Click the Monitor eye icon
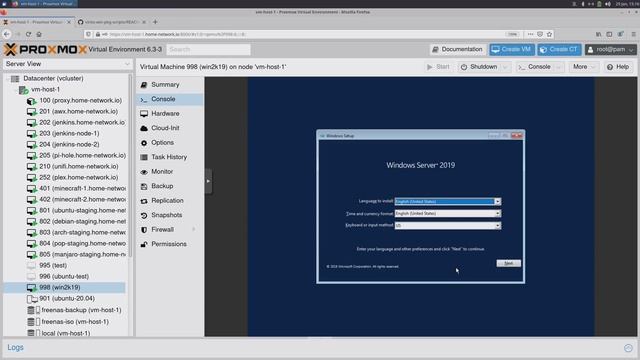This screenshot has height=360, width=640. click(x=144, y=172)
